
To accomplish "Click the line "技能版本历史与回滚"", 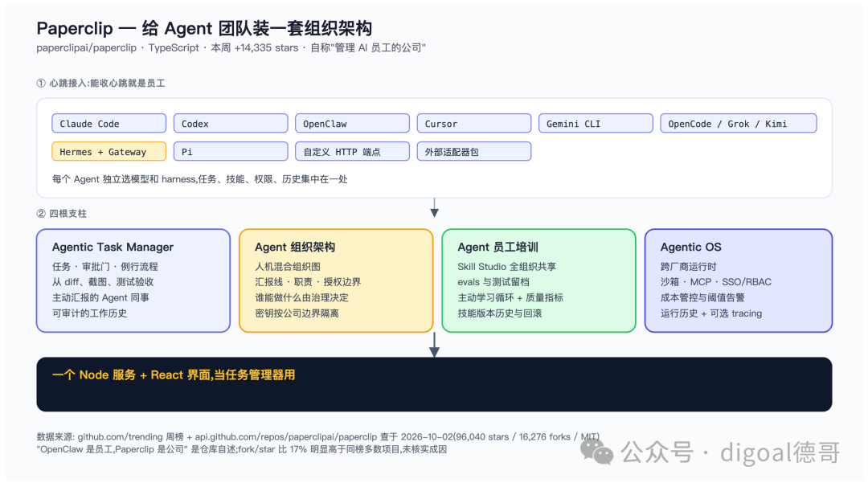I will coord(500,313).
